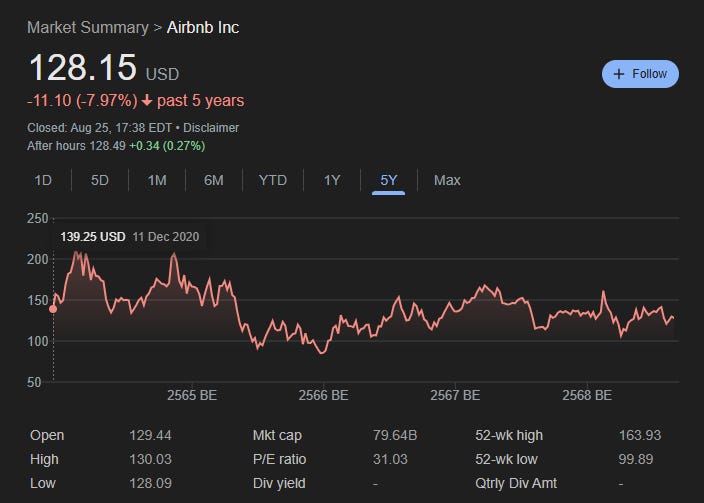Screen dimensions: 704x503
Task: Choose the 1Y range tab
Action: point(332,180)
